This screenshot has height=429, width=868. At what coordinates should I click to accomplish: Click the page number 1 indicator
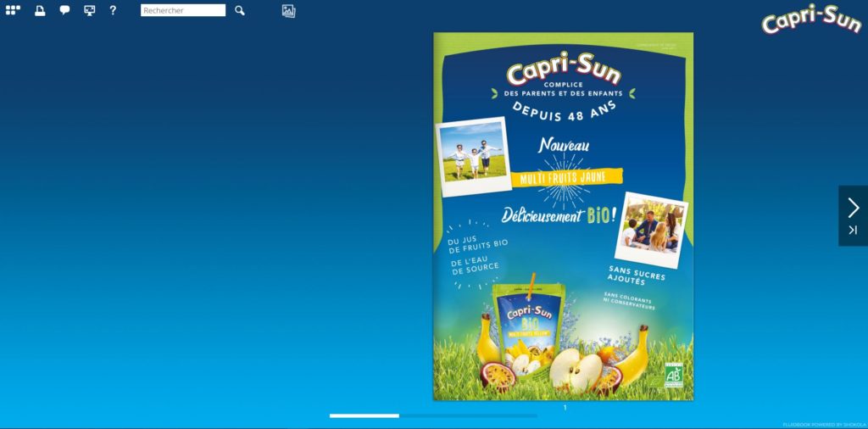click(565, 408)
